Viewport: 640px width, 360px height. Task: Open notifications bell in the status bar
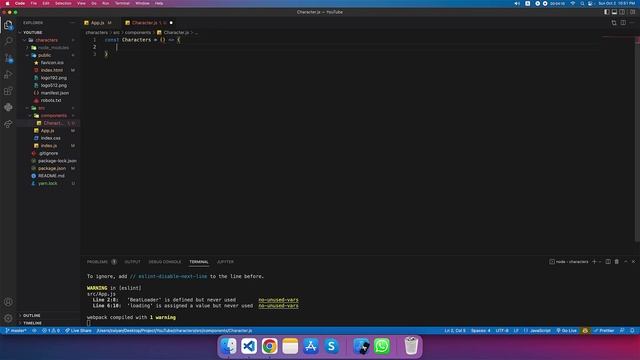tap(632, 331)
